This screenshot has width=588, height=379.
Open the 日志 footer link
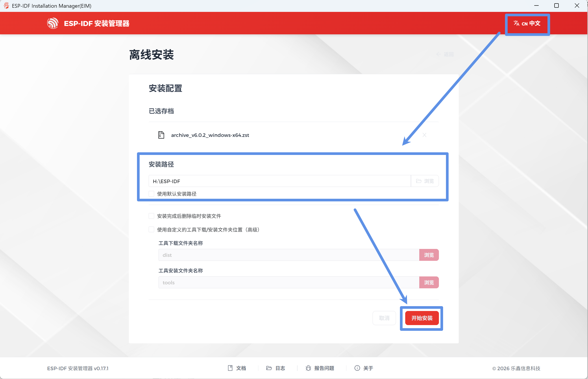pos(276,368)
